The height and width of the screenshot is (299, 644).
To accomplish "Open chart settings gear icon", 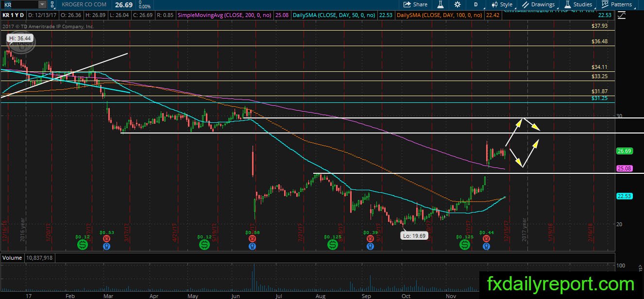I will coord(458,4).
